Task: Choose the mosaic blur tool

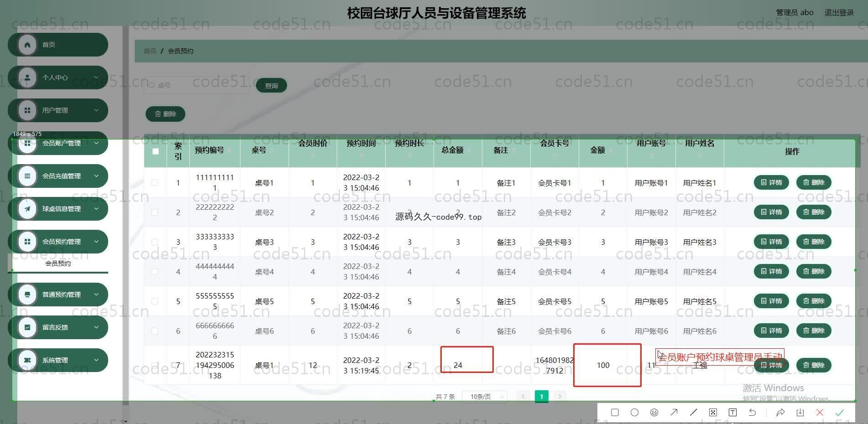Action: pos(713,413)
